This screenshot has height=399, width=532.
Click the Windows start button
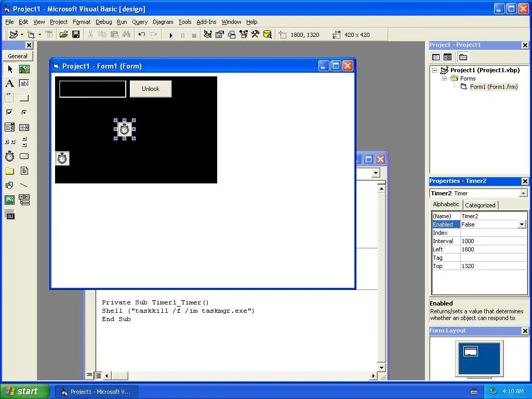[x=24, y=391]
